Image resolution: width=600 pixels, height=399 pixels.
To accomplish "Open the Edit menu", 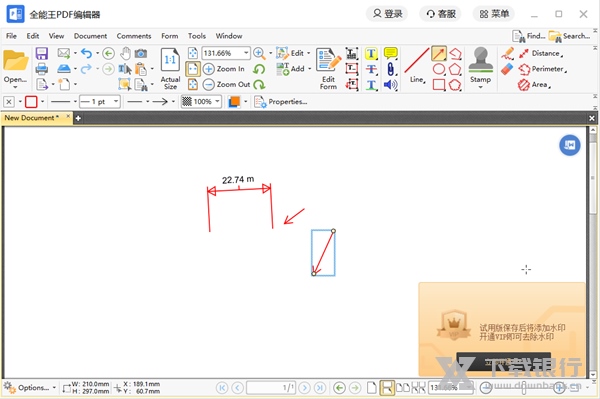I will click(33, 36).
